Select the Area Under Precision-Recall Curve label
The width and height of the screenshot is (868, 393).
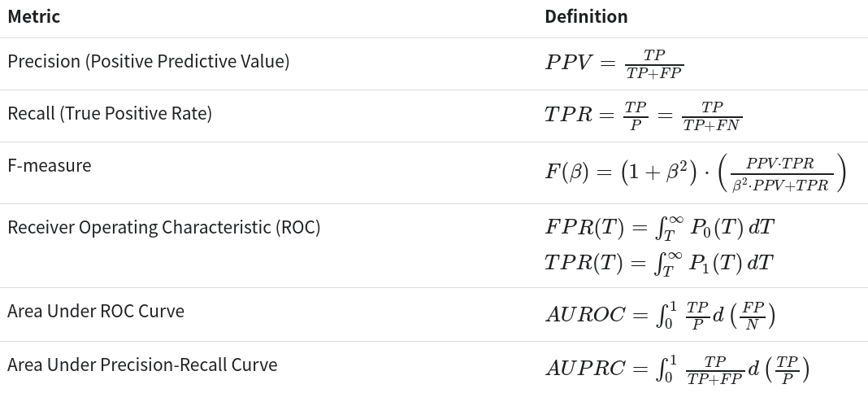click(142, 365)
